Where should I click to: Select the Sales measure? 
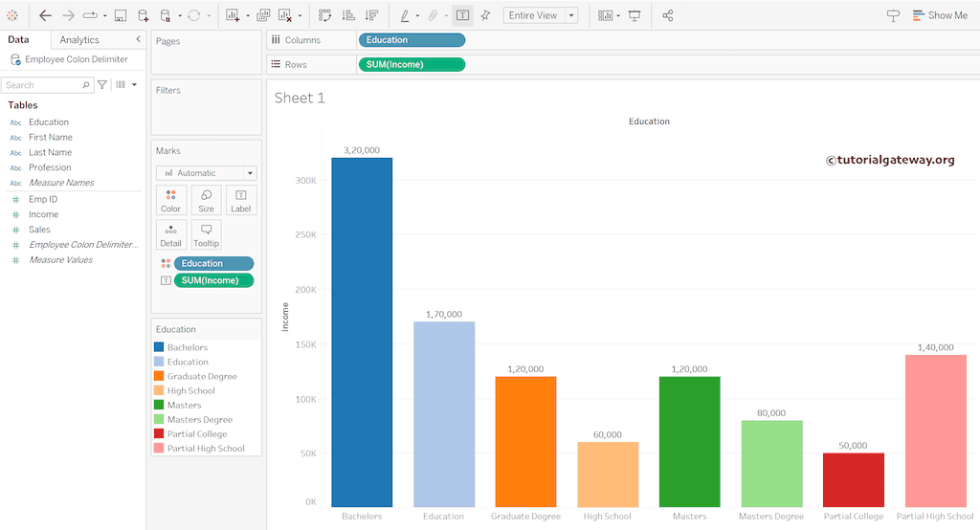pyautogui.click(x=39, y=230)
